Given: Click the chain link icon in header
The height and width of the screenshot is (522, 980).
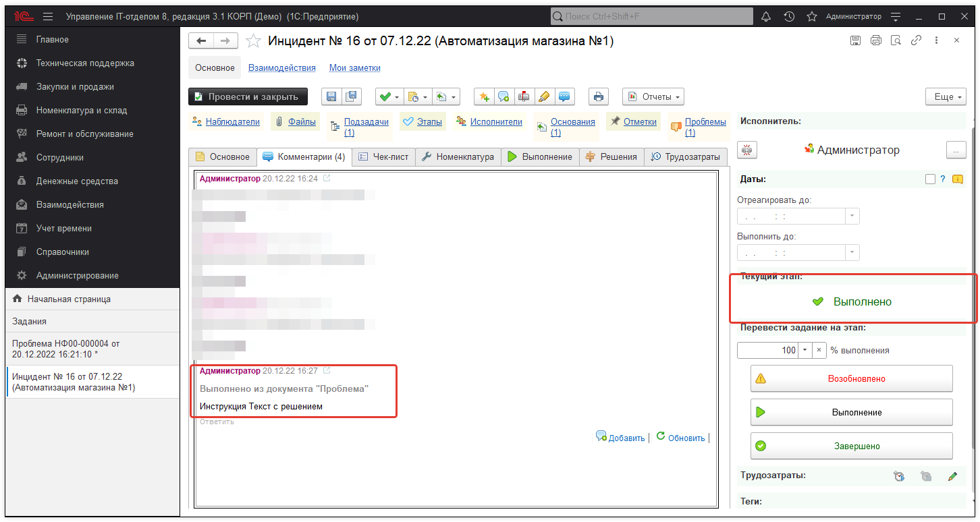Looking at the screenshot, I should point(916,40).
